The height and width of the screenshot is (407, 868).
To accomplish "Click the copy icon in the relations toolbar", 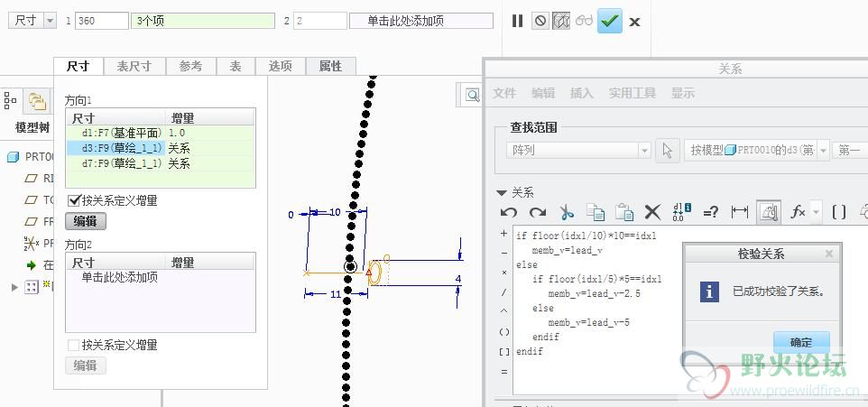I will coord(596,212).
